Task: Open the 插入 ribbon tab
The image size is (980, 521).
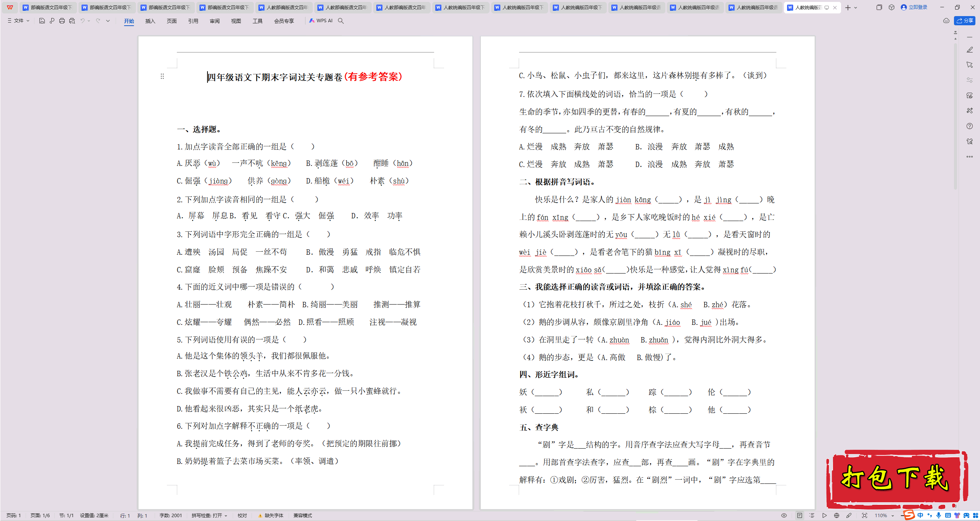Action: pyautogui.click(x=150, y=21)
